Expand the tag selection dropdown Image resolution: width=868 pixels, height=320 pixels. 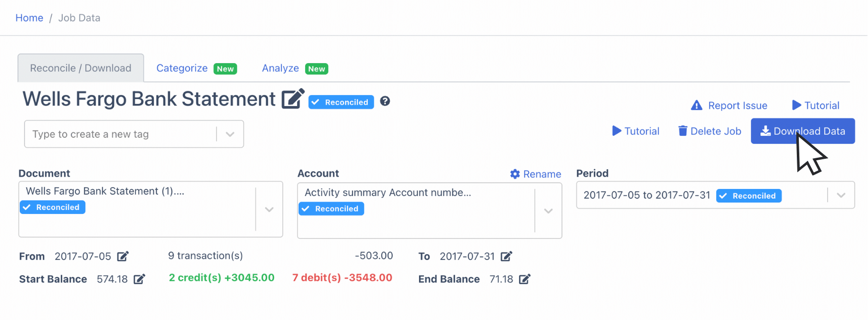point(229,134)
